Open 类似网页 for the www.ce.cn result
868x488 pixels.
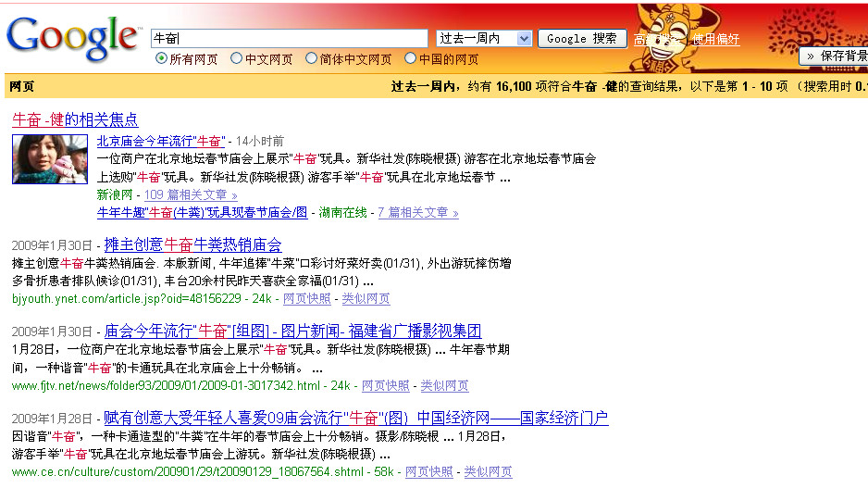coord(488,472)
